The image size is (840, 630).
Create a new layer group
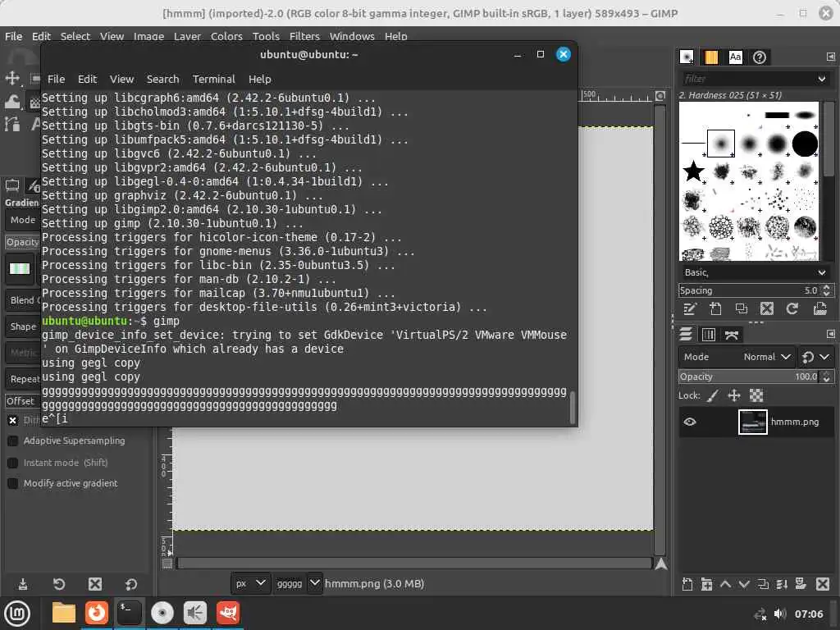(706, 584)
